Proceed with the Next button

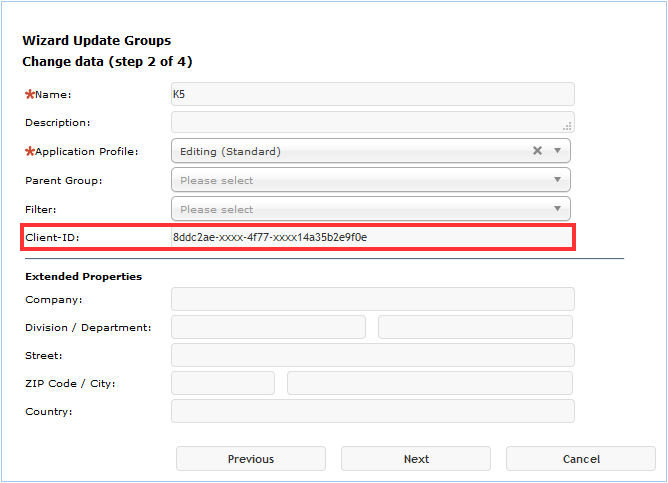coord(416,459)
